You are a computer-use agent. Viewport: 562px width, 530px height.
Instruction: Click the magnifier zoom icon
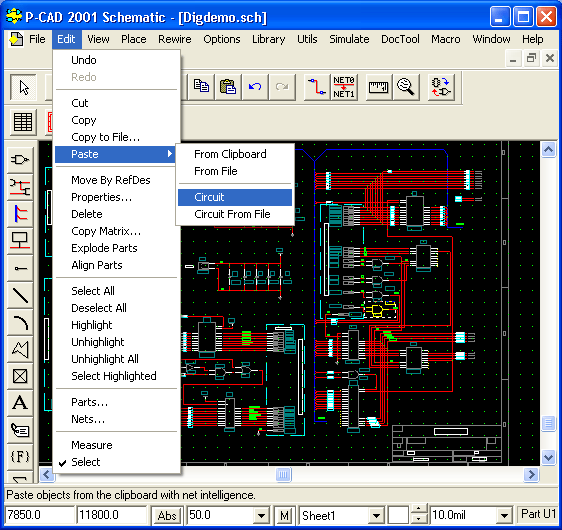click(406, 87)
